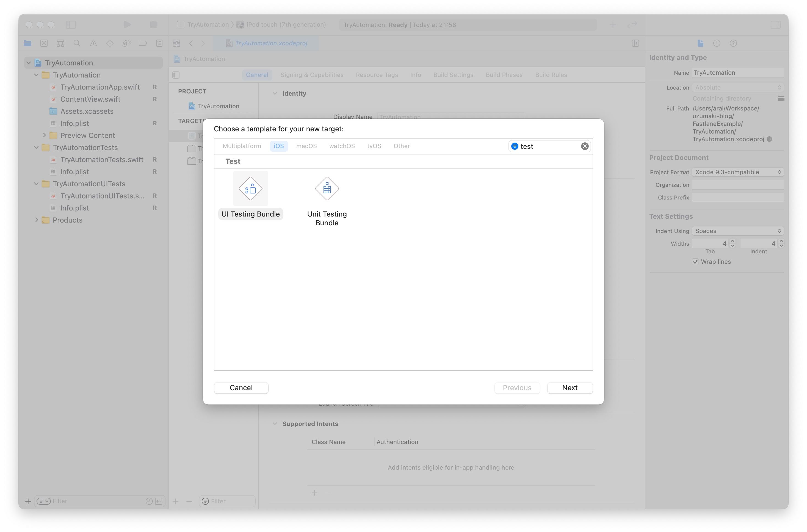The width and height of the screenshot is (807, 532).
Task: Clear the test search filter field
Action: (584, 146)
